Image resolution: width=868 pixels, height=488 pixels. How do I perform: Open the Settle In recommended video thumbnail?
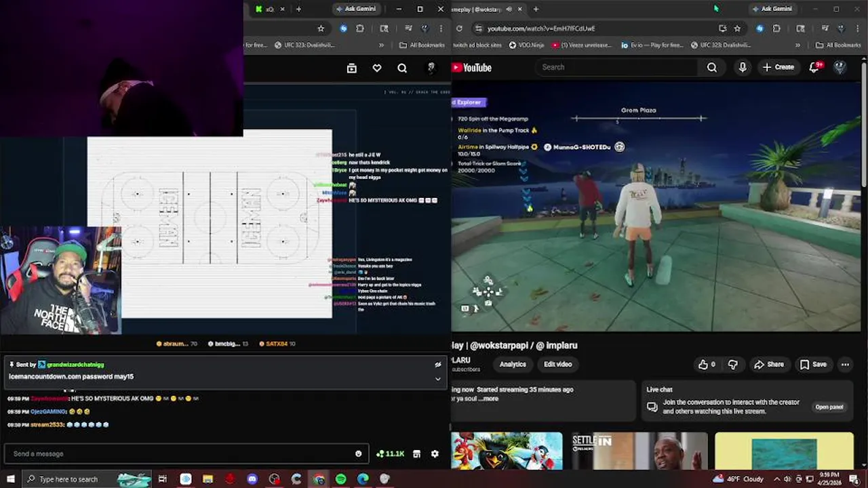point(639,451)
